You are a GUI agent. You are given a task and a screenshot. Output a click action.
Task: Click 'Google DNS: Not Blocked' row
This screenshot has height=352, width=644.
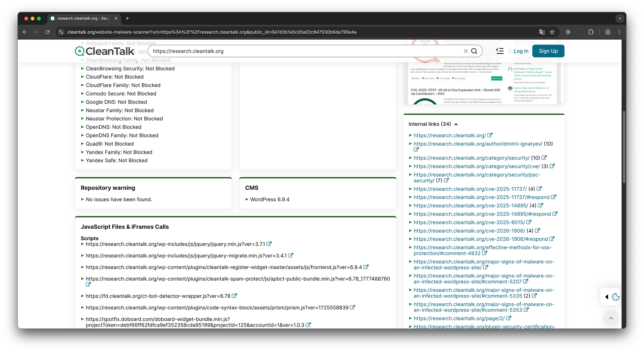[x=116, y=102]
